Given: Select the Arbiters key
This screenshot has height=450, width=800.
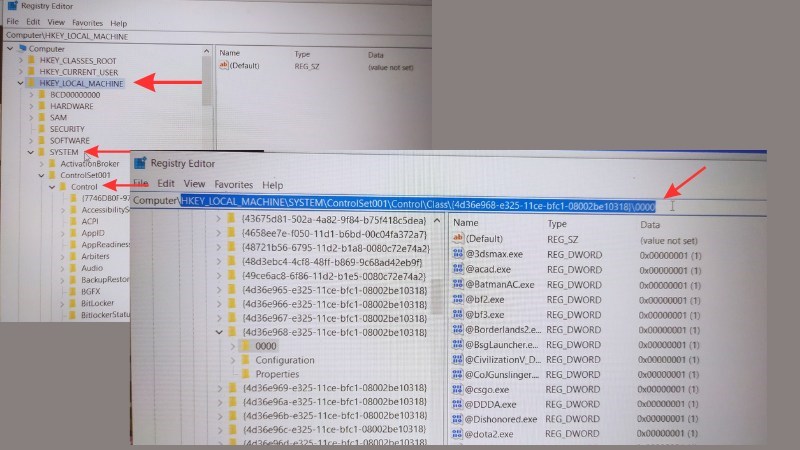Looking at the screenshot, I should (95, 256).
